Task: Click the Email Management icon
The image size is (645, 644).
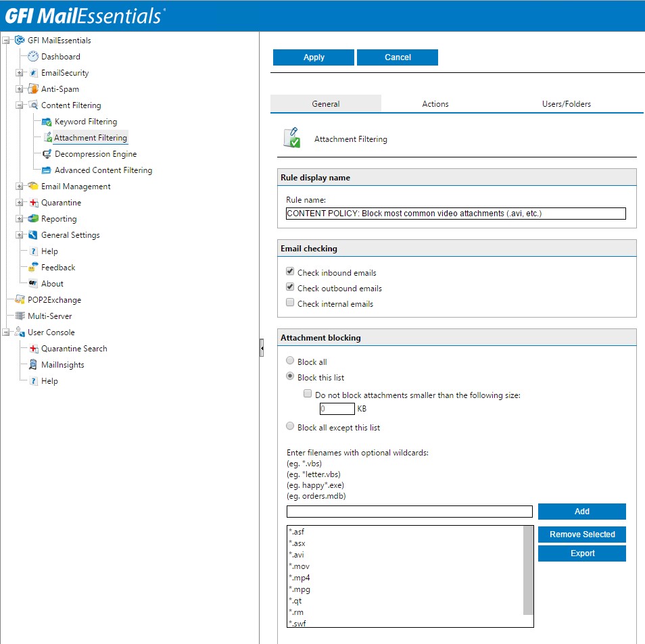Action: (33, 187)
